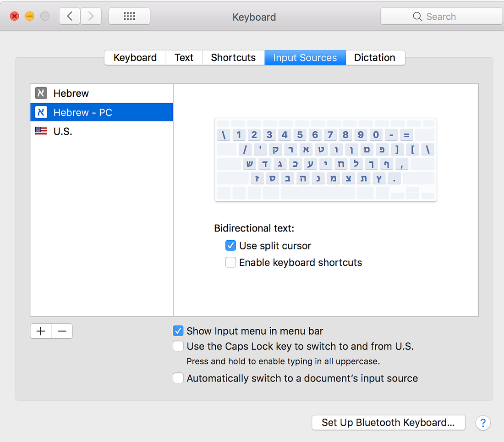Viewport: 504px width, 442px height.
Task: Click the U.S. flag icon
Action: pyautogui.click(x=40, y=131)
